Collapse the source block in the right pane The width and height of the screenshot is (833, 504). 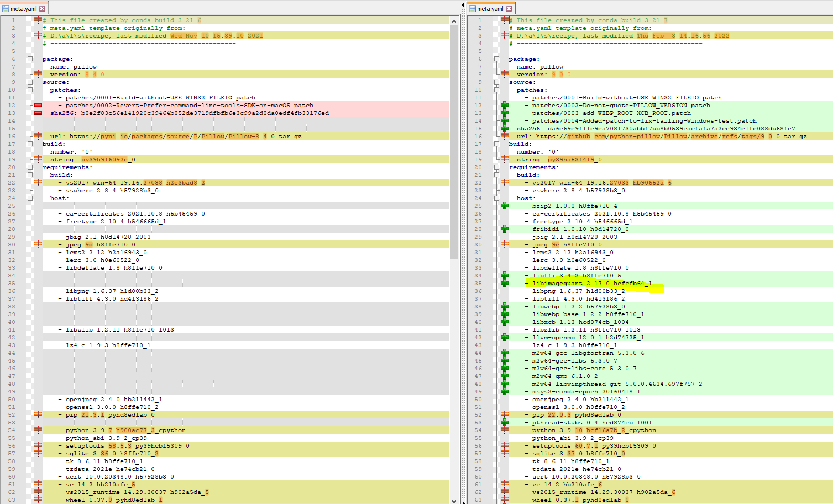[496, 82]
